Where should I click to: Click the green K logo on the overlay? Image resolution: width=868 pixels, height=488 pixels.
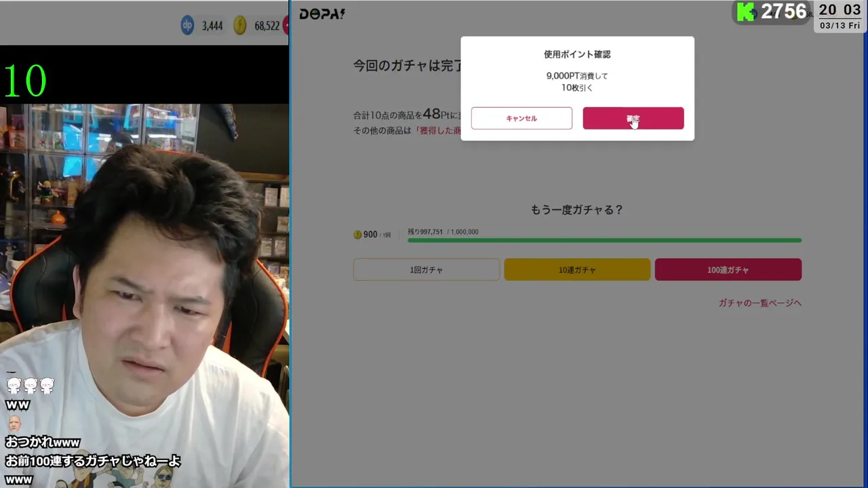746,12
